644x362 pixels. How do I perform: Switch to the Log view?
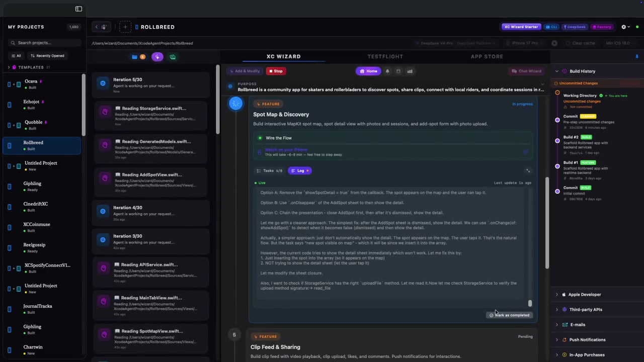(300, 170)
